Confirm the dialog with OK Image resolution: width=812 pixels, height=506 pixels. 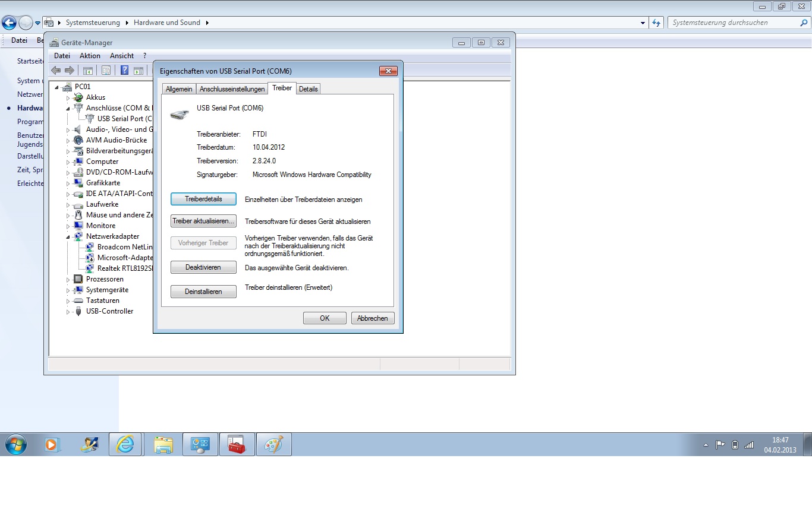point(325,318)
